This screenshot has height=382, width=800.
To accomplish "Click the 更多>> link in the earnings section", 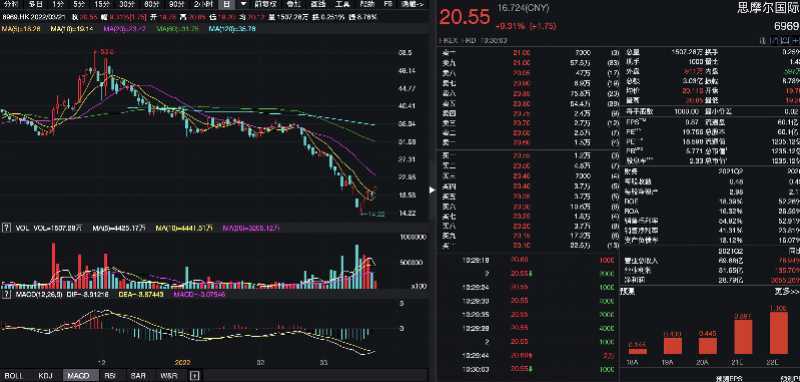I will (x=786, y=291).
